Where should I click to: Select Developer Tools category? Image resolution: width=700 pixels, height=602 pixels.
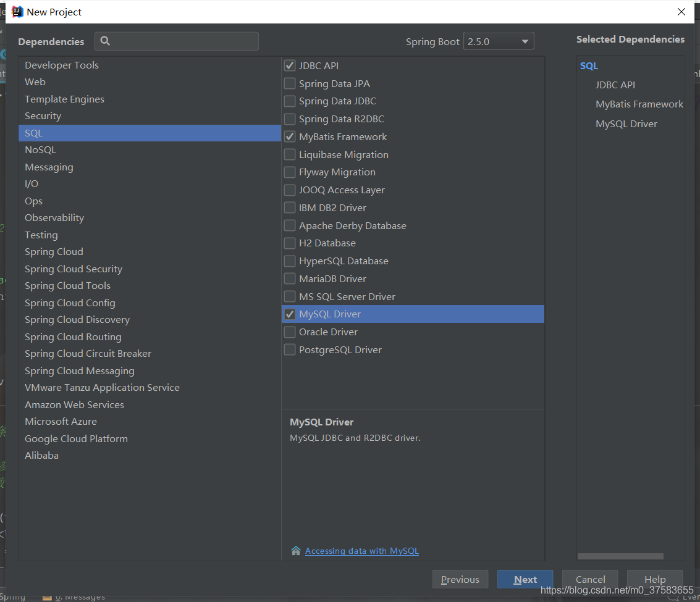pyautogui.click(x=150, y=65)
